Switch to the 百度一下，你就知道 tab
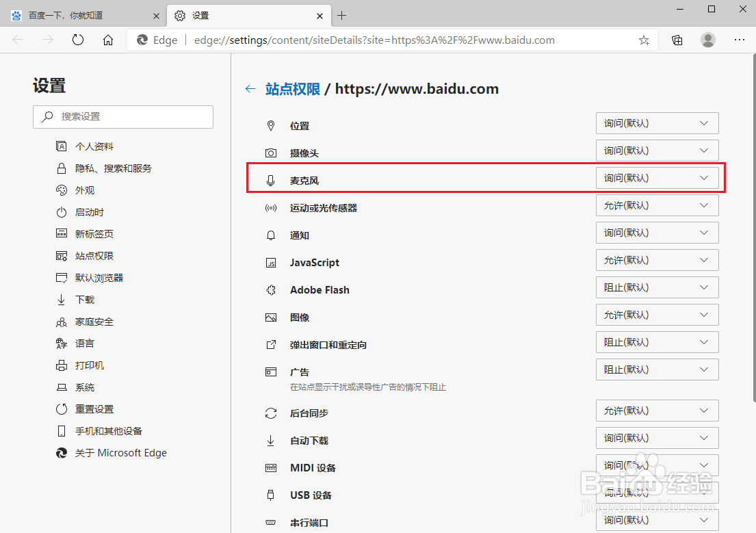This screenshot has height=533, width=756. pos(83,16)
